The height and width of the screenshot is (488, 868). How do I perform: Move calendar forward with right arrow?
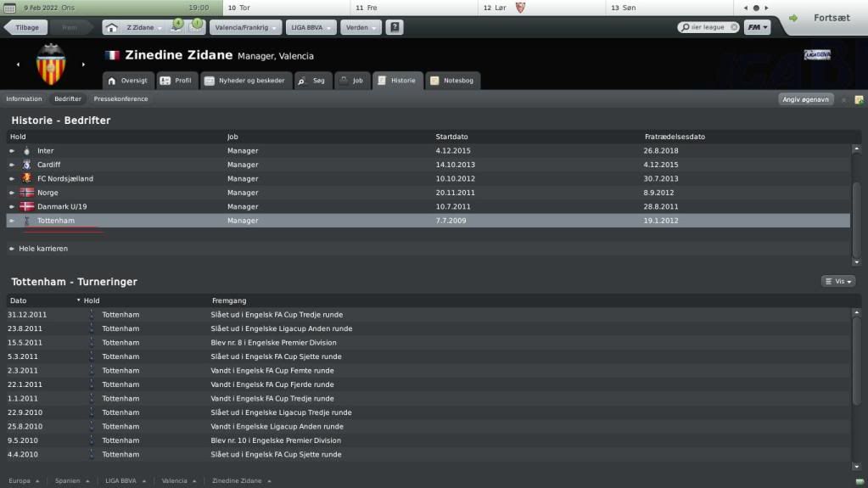tap(767, 8)
